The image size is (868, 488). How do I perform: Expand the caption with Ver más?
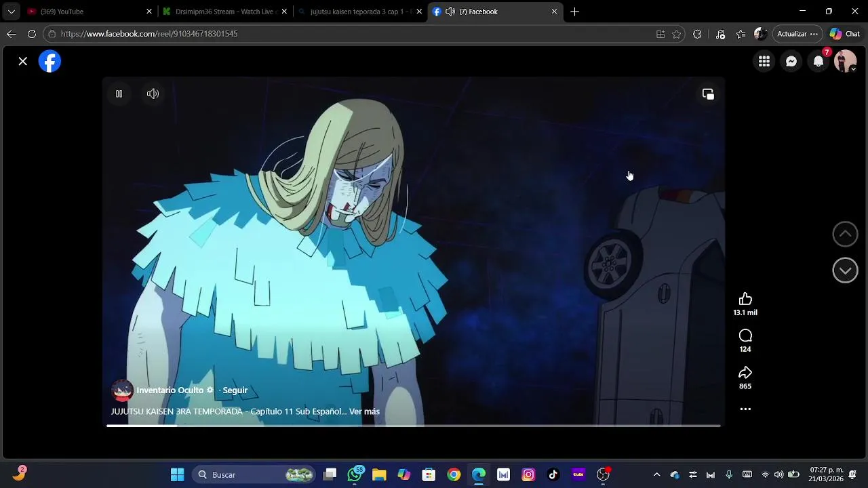point(364,411)
